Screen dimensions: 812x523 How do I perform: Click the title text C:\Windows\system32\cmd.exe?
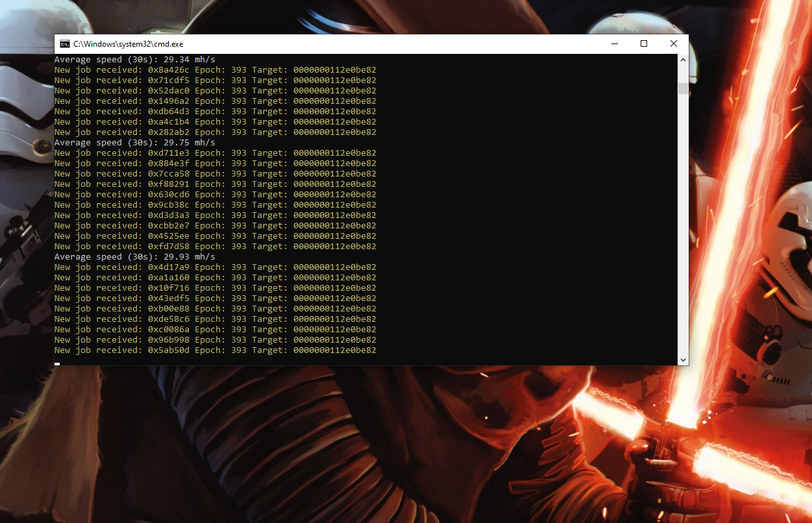click(x=128, y=44)
